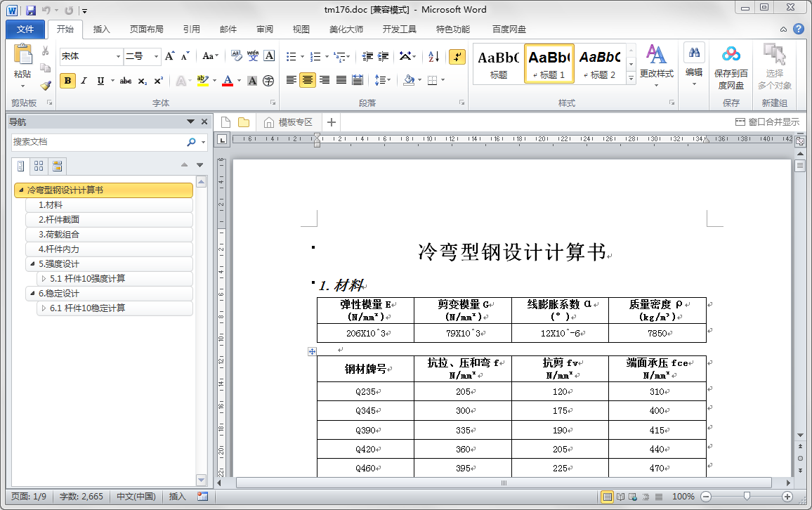Click the zoom slider handle in status bar
Screen dimensions: 812x510
tap(747, 497)
